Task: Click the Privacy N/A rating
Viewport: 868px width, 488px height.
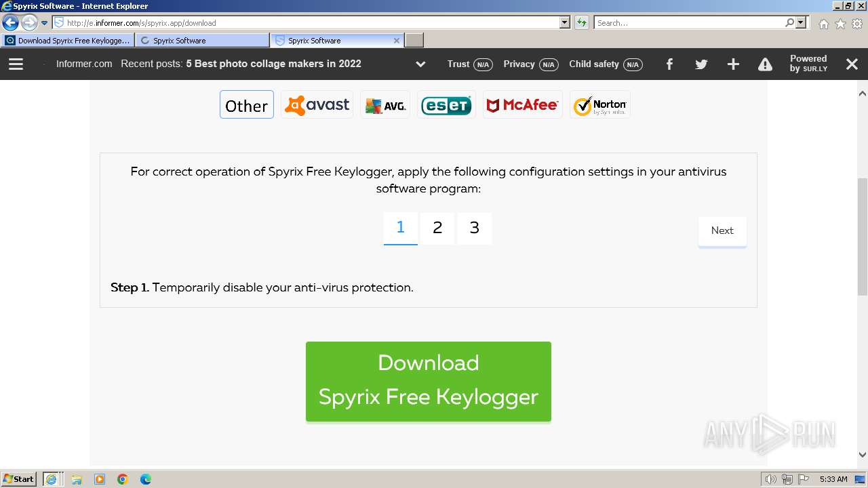Action: click(531, 64)
